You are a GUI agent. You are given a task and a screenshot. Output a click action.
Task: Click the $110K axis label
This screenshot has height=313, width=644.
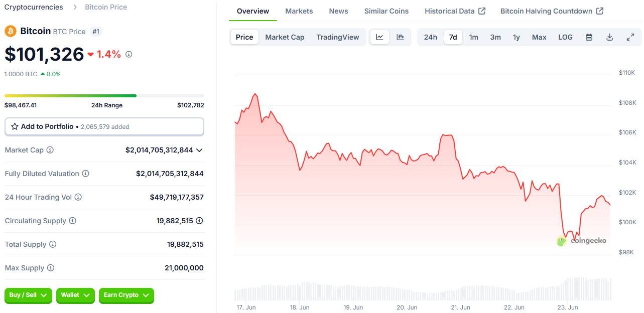pos(627,73)
